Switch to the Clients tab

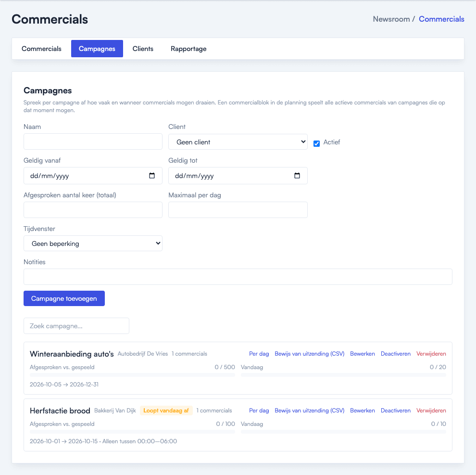point(143,49)
